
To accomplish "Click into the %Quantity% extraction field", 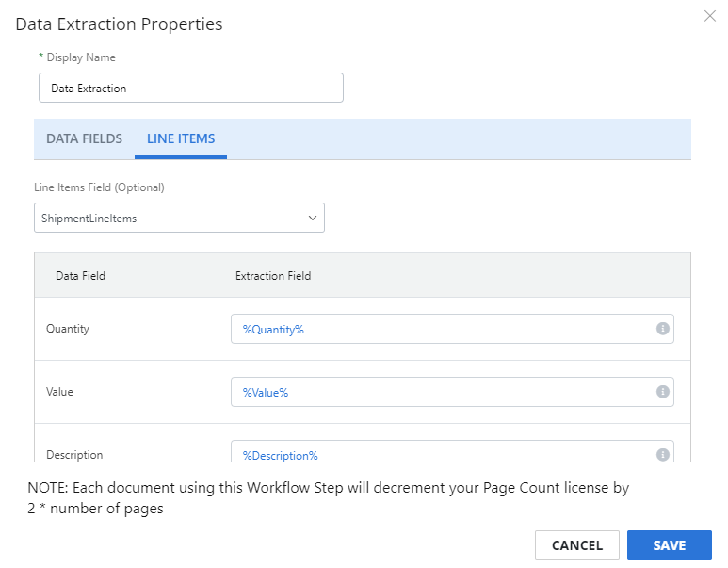I will point(452,329).
